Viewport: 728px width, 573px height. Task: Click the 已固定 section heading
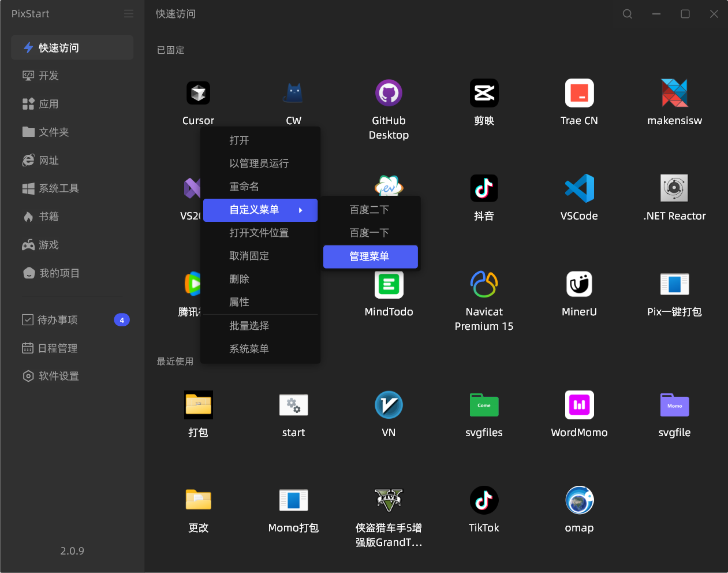[170, 50]
